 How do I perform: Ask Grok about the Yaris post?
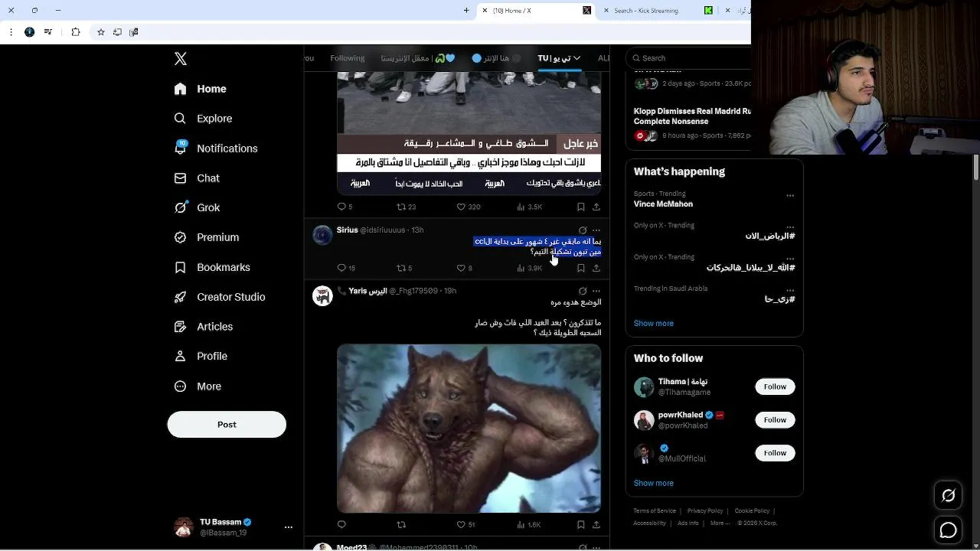coord(583,292)
